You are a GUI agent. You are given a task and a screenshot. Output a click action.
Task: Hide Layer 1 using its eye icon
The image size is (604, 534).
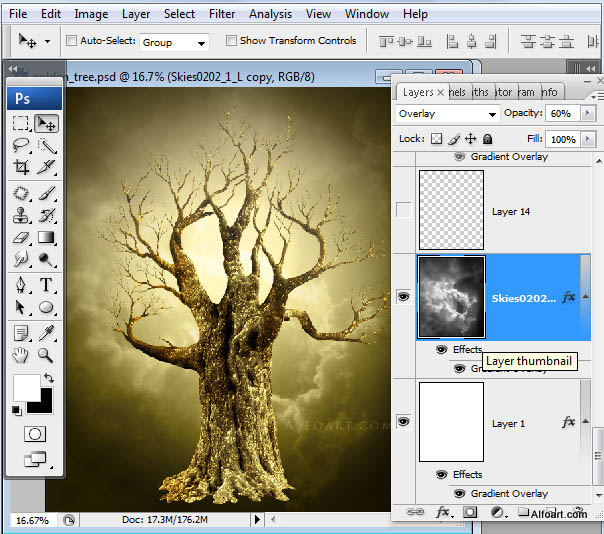(403, 423)
